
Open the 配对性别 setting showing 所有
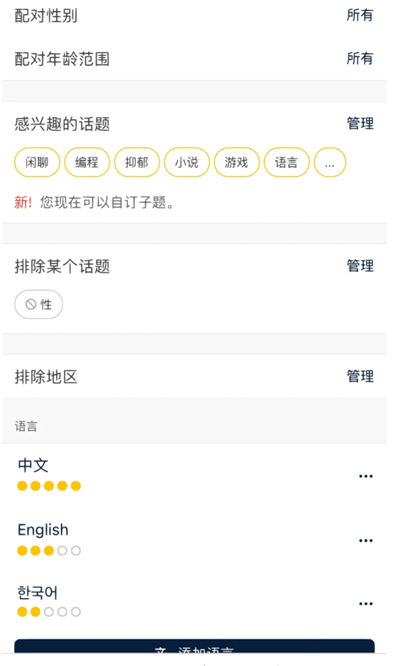(194, 16)
